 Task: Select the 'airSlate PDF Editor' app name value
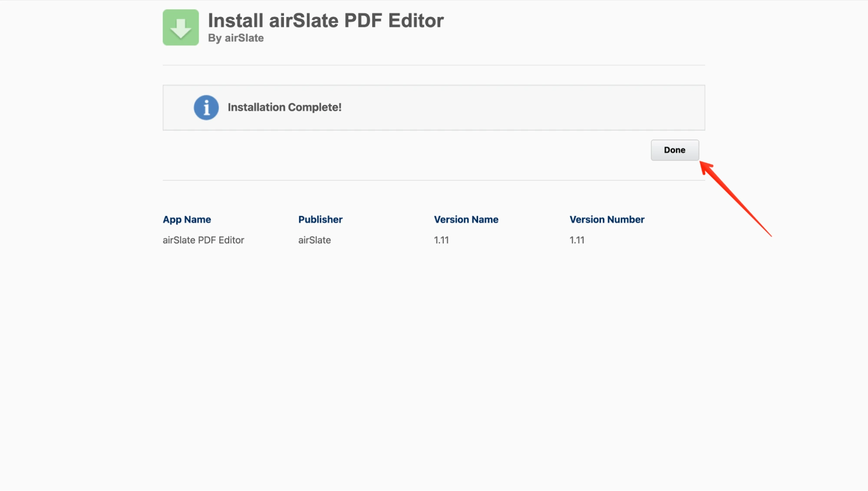pyautogui.click(x=203, y=240)
